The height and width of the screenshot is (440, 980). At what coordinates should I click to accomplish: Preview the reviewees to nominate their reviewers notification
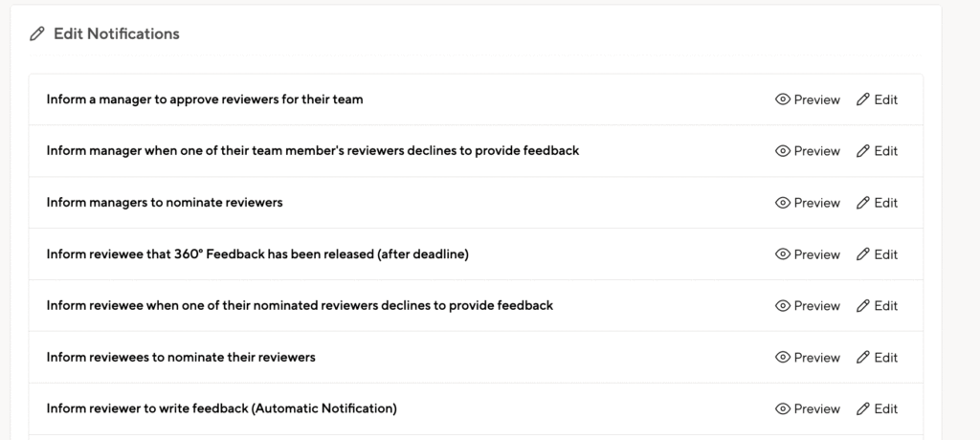click(x=808, y=358)
